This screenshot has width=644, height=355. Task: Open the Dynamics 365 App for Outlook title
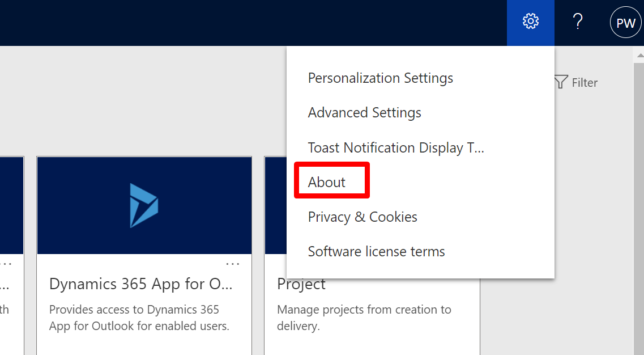point(140,284)
